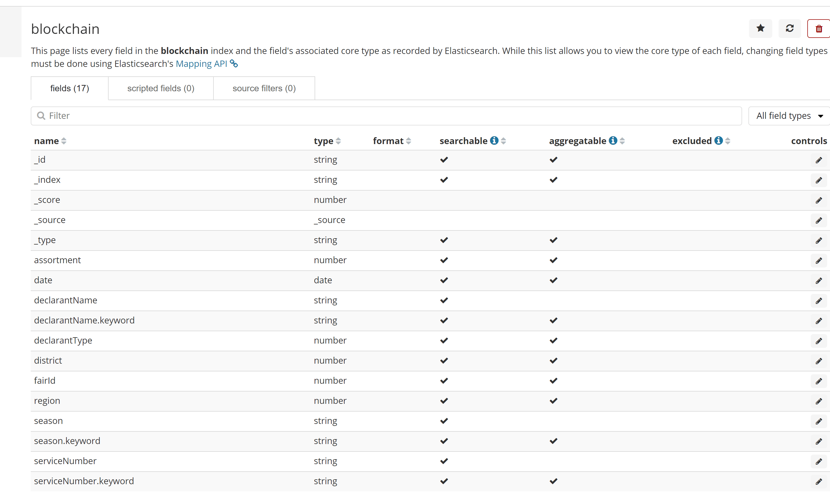Screen dimensions: 830x504
Task: Reload the field list with refresh icon
Action: 789,29
